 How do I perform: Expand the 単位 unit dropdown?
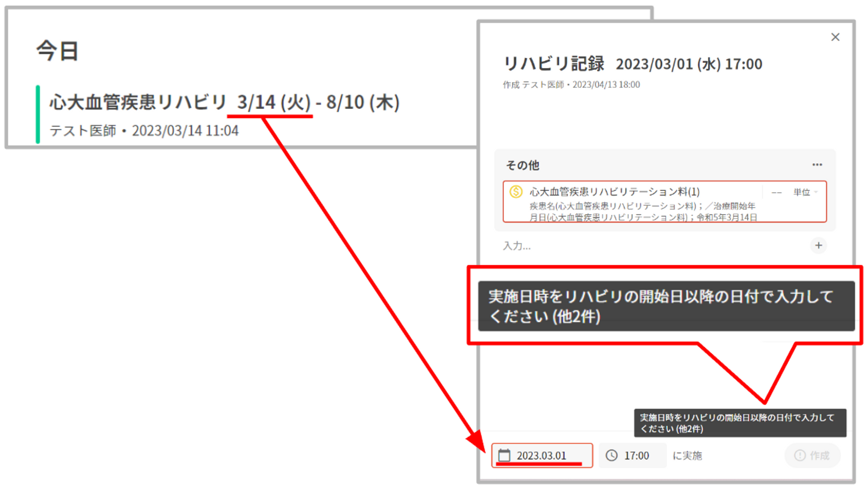(806, 192)
